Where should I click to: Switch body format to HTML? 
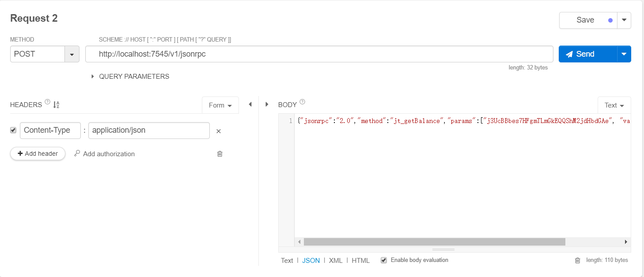360,261
